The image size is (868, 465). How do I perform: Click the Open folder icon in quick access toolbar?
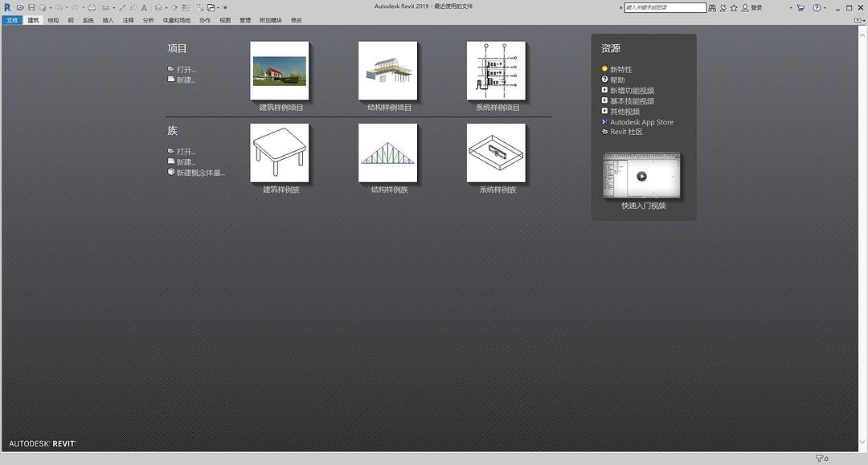(21, 7)
